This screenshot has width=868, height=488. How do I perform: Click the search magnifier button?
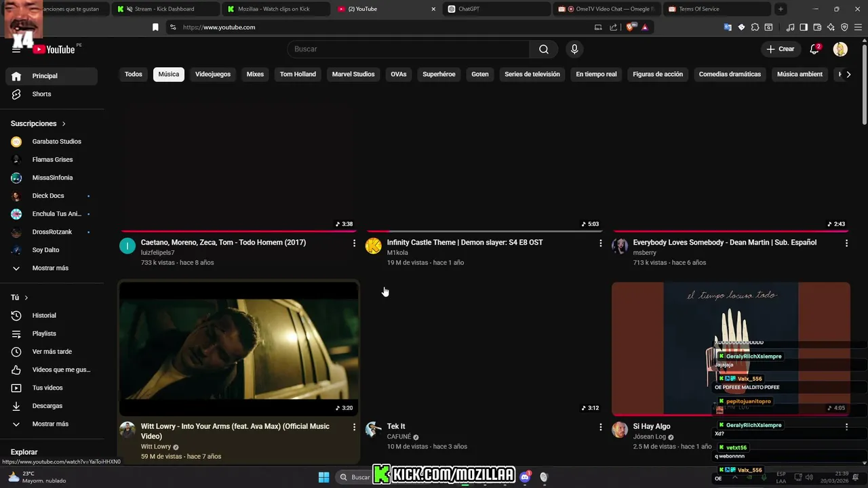(x=544, y=49)
